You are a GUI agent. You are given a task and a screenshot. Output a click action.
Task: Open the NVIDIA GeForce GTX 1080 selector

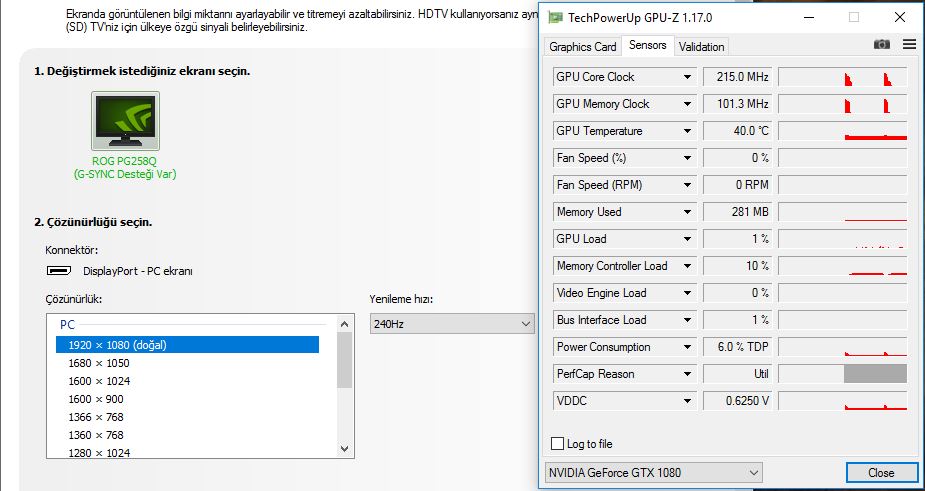coord(654,472)
